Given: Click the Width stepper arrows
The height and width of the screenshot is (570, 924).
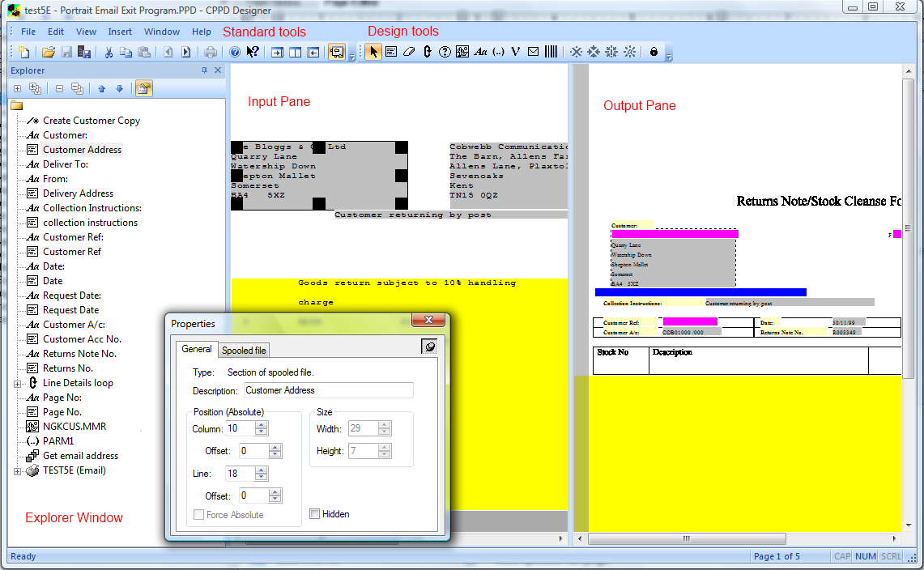Looking at the screenshot, I should 385,428.
